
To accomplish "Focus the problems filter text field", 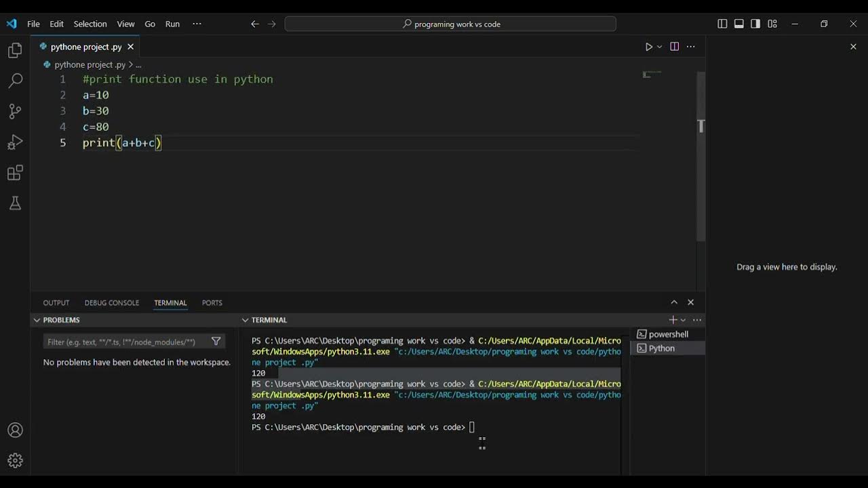I will pyautogui.click(x=126, y=342).
